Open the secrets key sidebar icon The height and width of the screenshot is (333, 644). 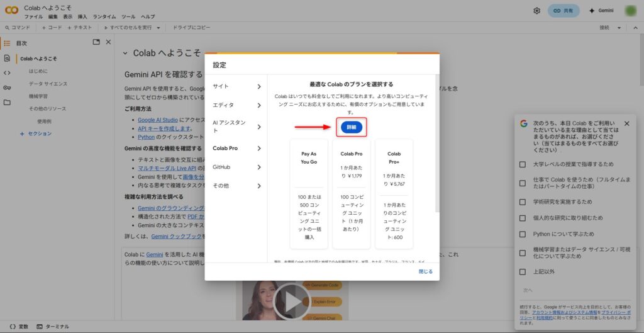tap(7, 87)
